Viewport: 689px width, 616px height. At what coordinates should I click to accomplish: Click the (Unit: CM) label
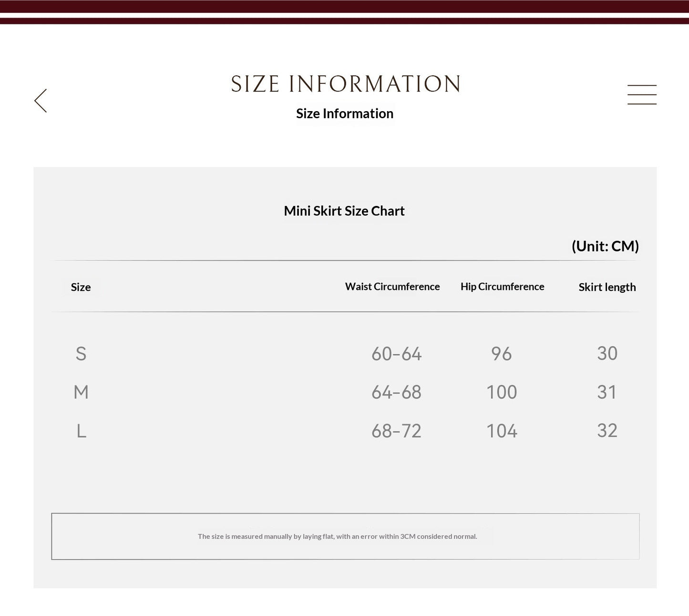pyautogui.click(x=605, y=246)
